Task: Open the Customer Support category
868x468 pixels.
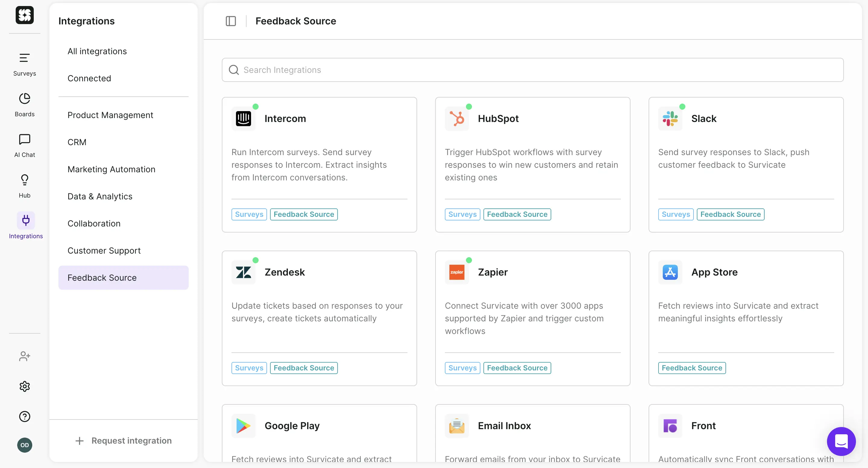Action: [x=104, y=250]
